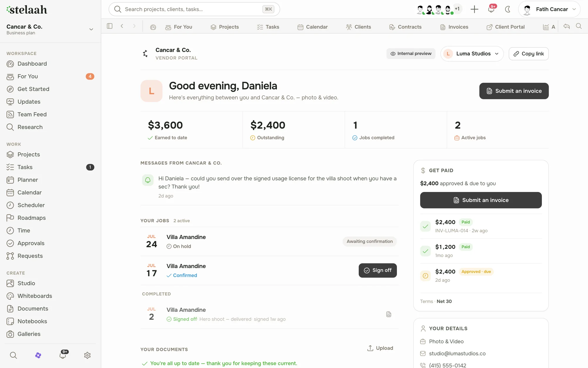Open Documents in the sidebar
The image size is (588, 368).
point(50,308)
